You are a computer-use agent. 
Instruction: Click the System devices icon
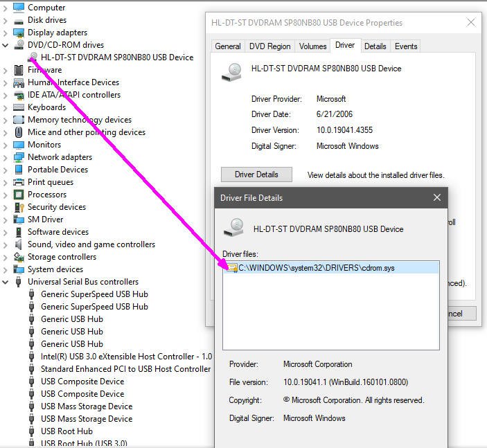point(19,269)
